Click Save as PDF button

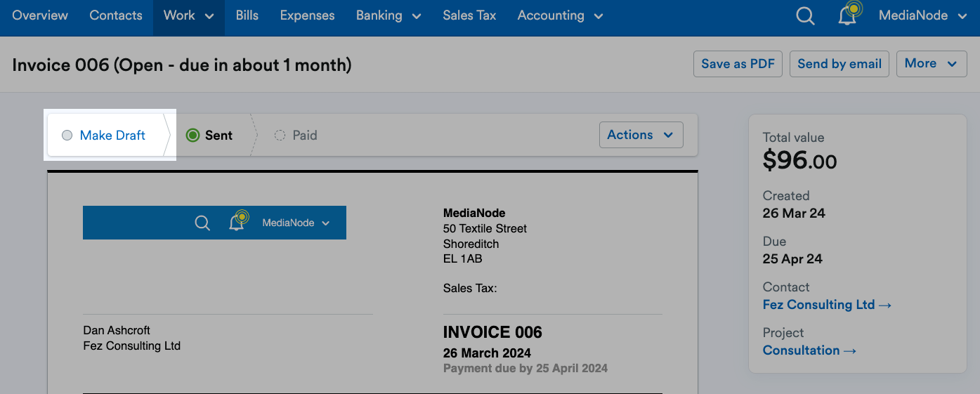click(738, 64)
